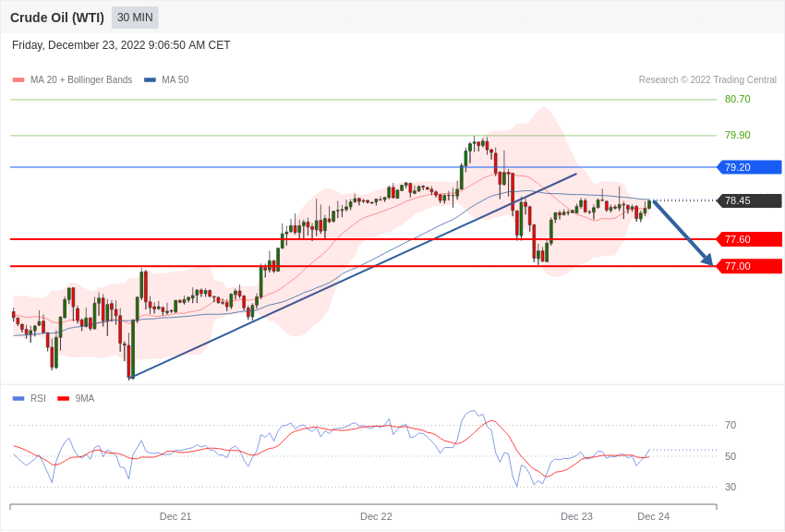This screenshot has height=532, width=785.
Task: Click the 80.70 resistance level label
Action: 738,99
